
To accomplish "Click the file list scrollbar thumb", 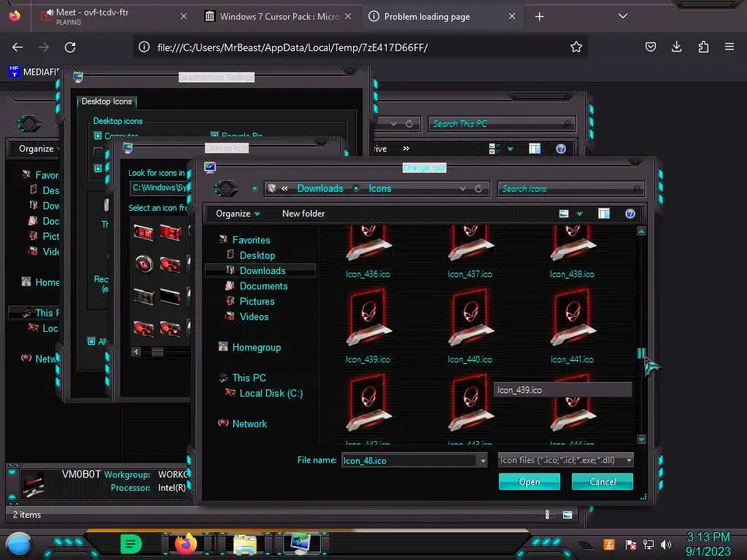I will point(641,354).
